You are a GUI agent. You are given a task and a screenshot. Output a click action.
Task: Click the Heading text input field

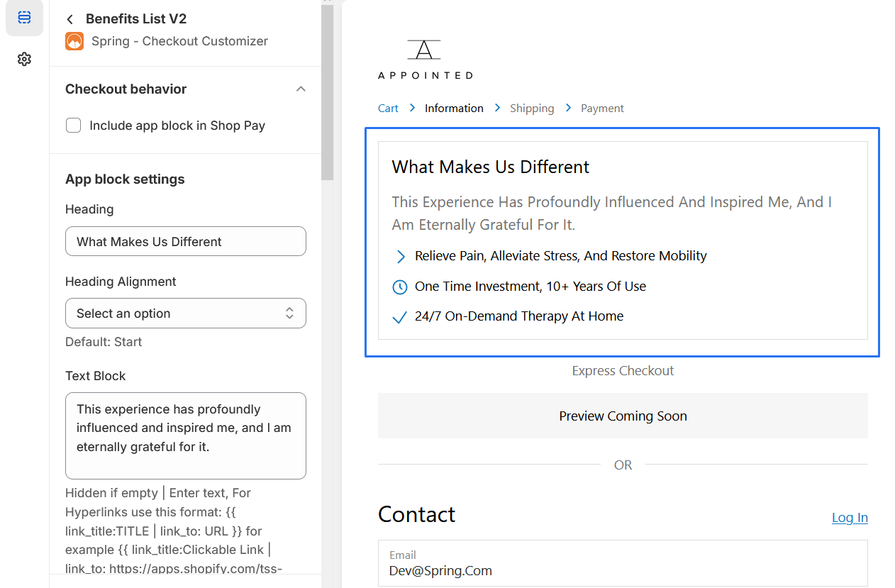pos(186,242)
